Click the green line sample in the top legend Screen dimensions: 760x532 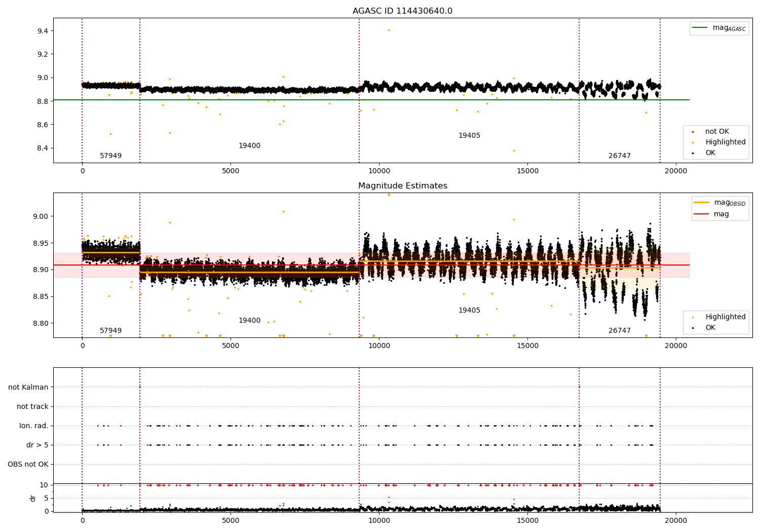(x=700, y=28)
